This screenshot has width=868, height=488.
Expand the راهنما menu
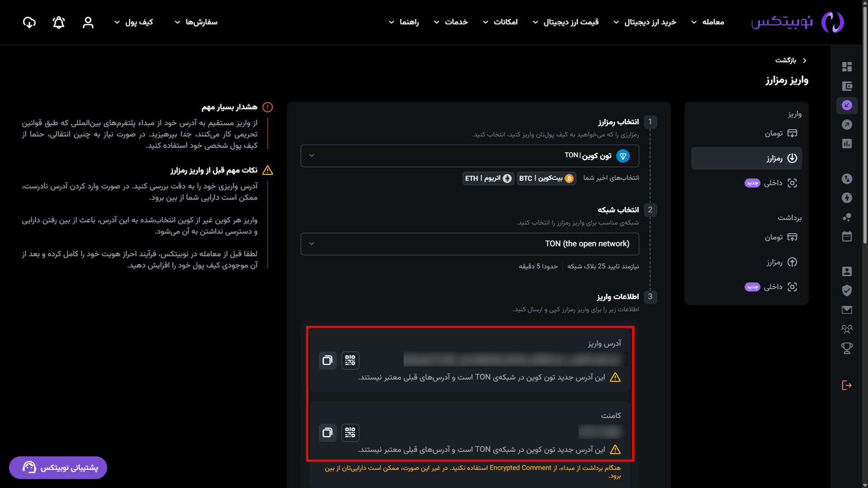pyautogui.click(x=404, y=22)
